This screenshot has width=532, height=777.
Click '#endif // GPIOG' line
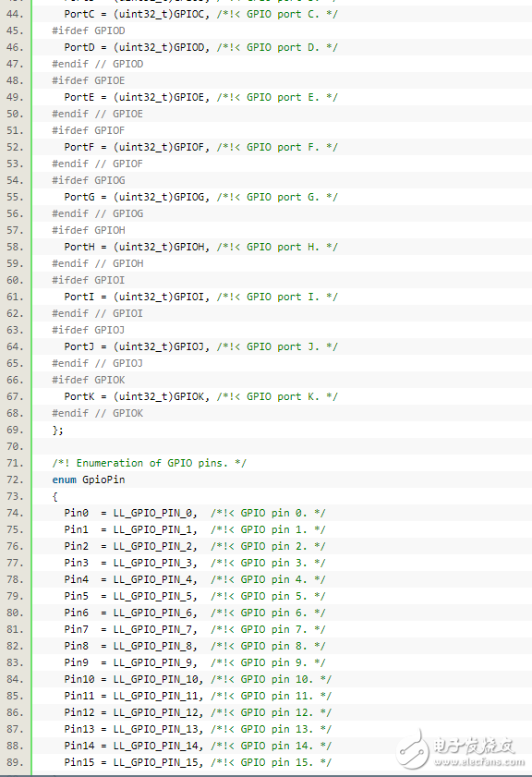pyautogui.click(x=98, y=213)
